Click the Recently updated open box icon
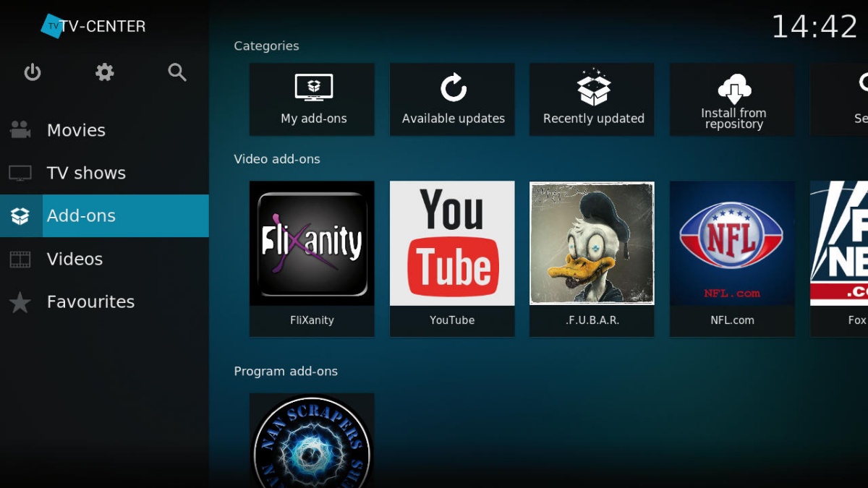This screenshot has height=488, width=868. click(594, 87)
